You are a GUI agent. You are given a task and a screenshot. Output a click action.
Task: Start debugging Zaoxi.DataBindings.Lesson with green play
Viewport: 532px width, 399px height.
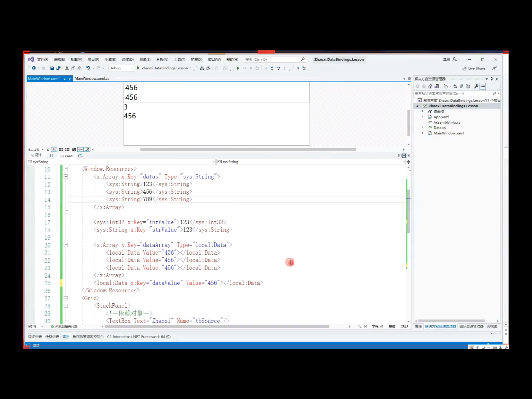tap(138, 68)
